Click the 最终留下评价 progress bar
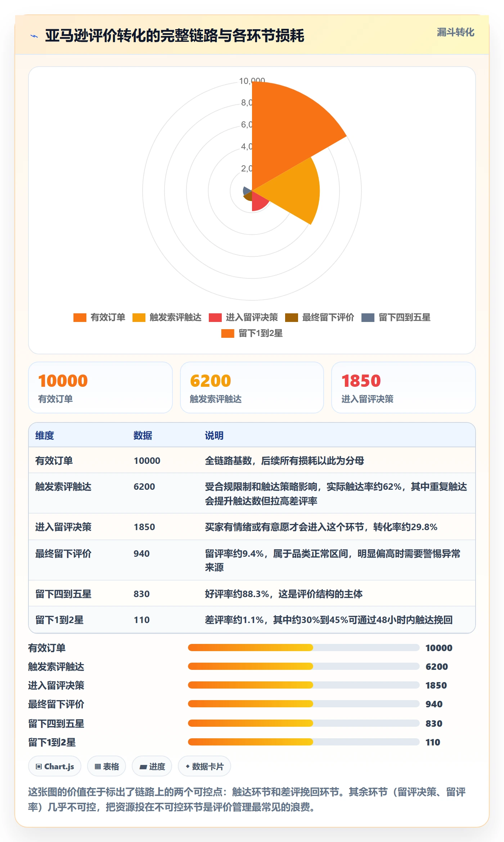The height and width of the screenshot is (842, 504). (303, 704)
